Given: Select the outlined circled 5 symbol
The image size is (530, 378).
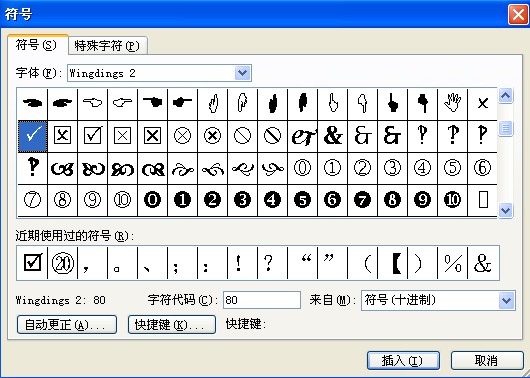Looking at the screenshot, I should 452,168.
